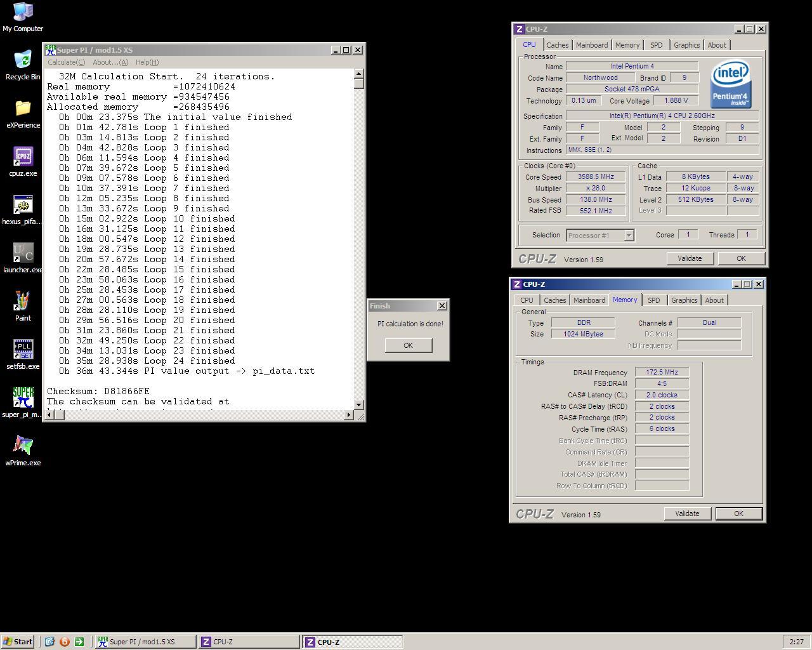This screenshot has height=650, width=812.
Task: Open Graphics tab in bottom CPU-Z window
Action: tap(684, 300)
